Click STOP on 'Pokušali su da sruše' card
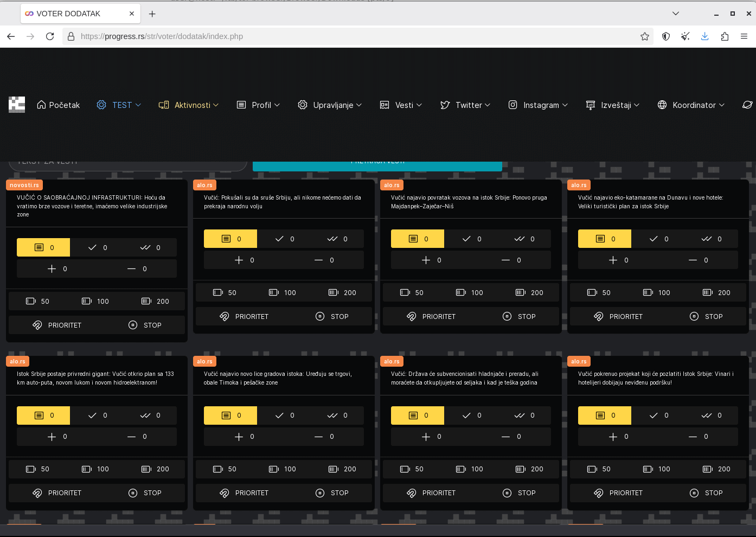 click(332, 317)
